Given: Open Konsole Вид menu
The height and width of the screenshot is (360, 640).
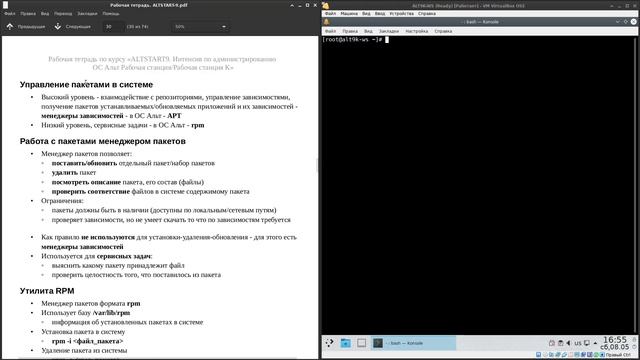Looking at the screenshot, I should (368, 31).
